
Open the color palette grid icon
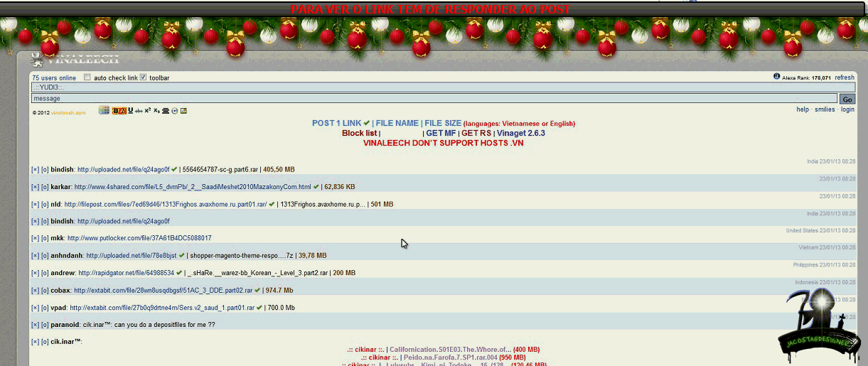[104, 110]
